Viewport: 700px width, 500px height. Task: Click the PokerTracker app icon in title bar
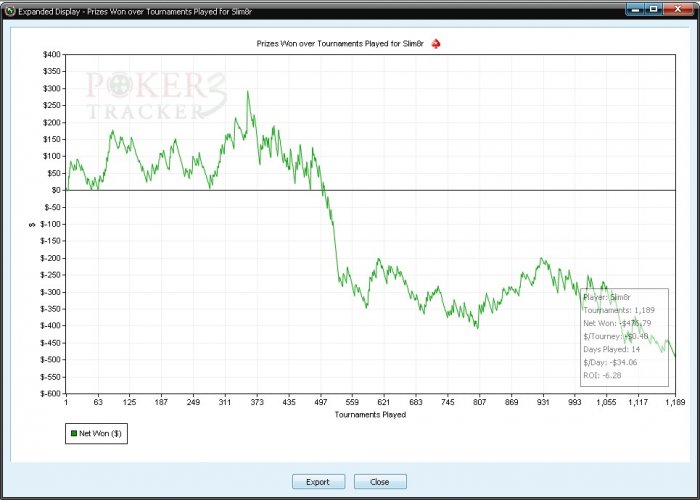[x=10, y=11]
